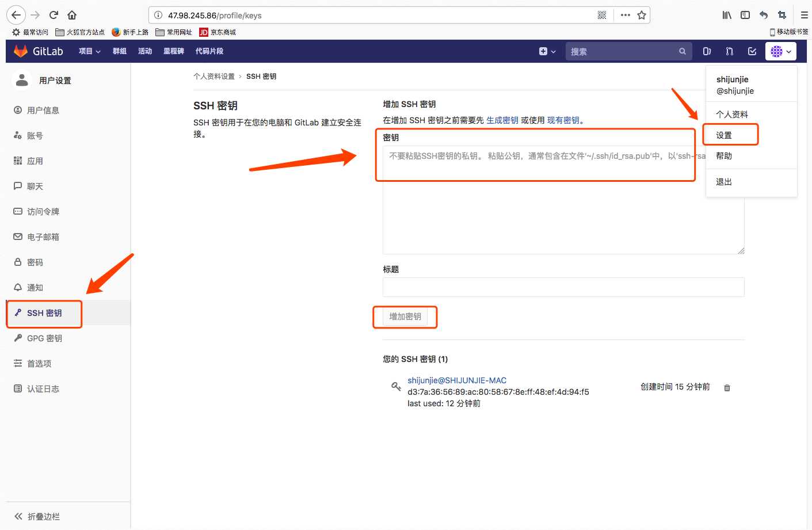Open 活动 in the navbar
This screenshot has height=530, width=812.
(145, 51)
